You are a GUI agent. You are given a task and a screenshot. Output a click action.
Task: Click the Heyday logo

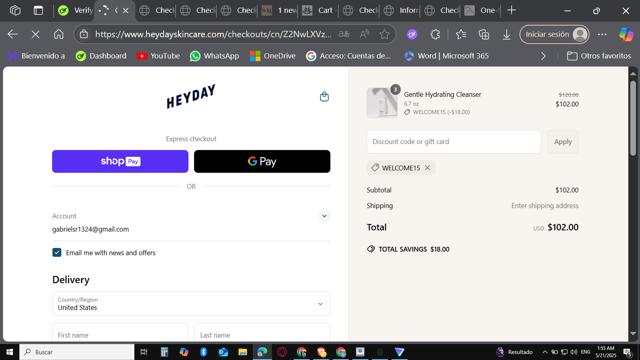[191, 97]
